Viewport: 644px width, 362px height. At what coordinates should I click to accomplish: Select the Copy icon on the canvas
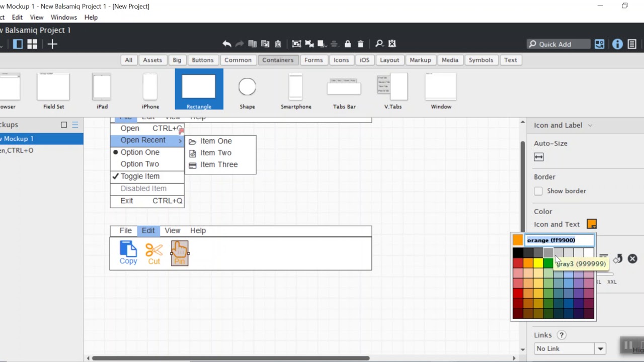128,253
